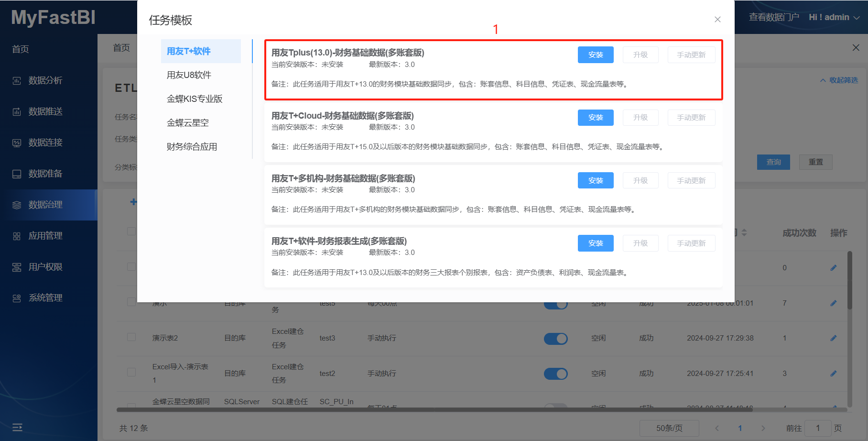Go to previous page arrow

click(x=717, y=428)
